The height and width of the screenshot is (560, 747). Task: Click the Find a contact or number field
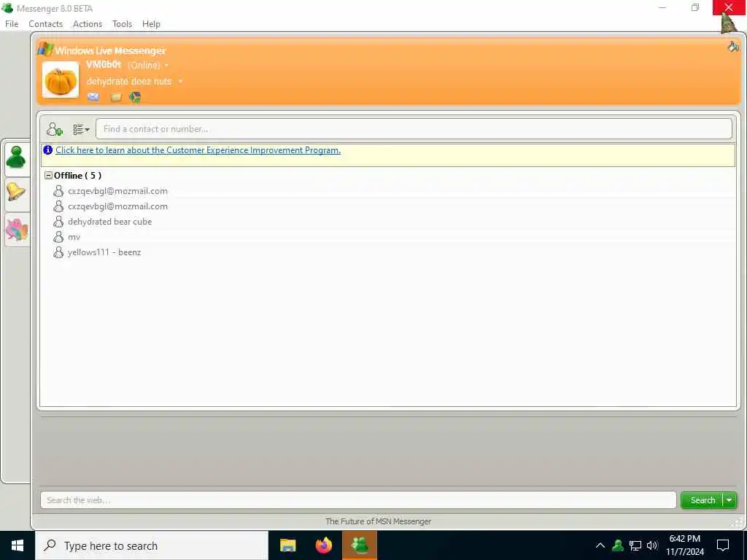414,129
